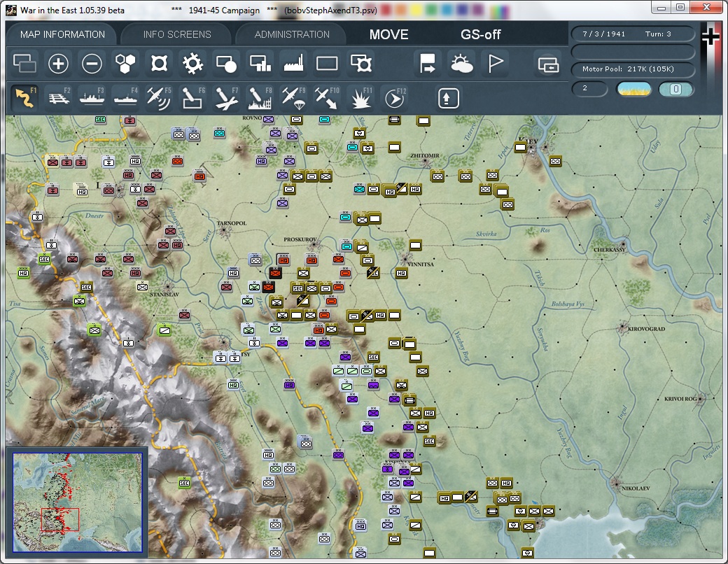Click the VINNITSA city label
The height and width of the screenshot is (564, 728).
(x=420, y=264)
